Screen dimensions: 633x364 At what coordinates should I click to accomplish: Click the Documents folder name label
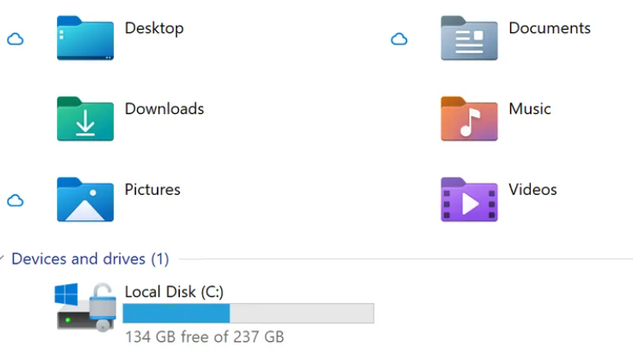coord(550,28)
